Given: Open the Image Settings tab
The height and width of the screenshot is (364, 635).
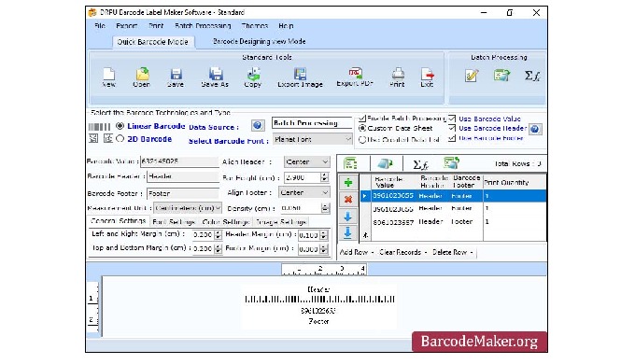Looking at the screenshot, I should coord(281,222).
